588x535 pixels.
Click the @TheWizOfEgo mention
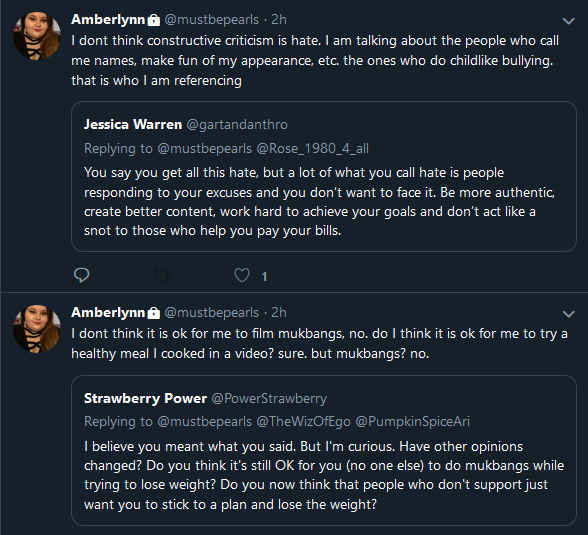pyautogui.click(x=304, y=421)
